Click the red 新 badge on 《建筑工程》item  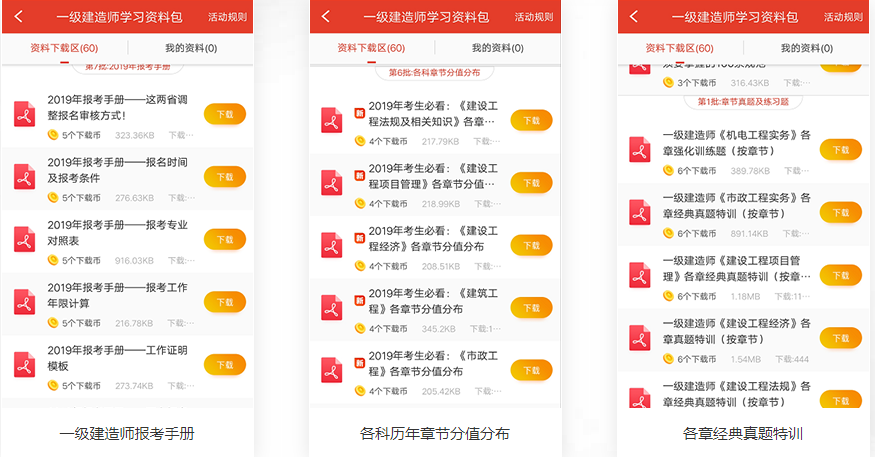point(360,295)
